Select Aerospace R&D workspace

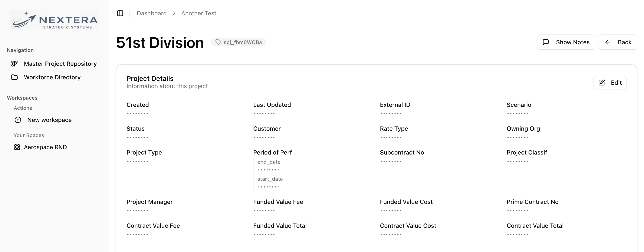click(45, 147)
